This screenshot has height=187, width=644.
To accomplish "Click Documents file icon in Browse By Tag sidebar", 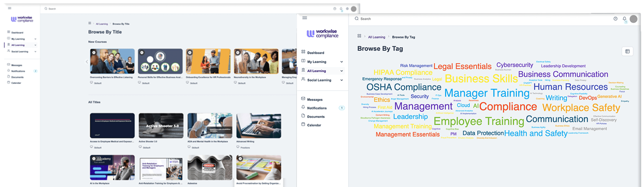I will 303,116.
